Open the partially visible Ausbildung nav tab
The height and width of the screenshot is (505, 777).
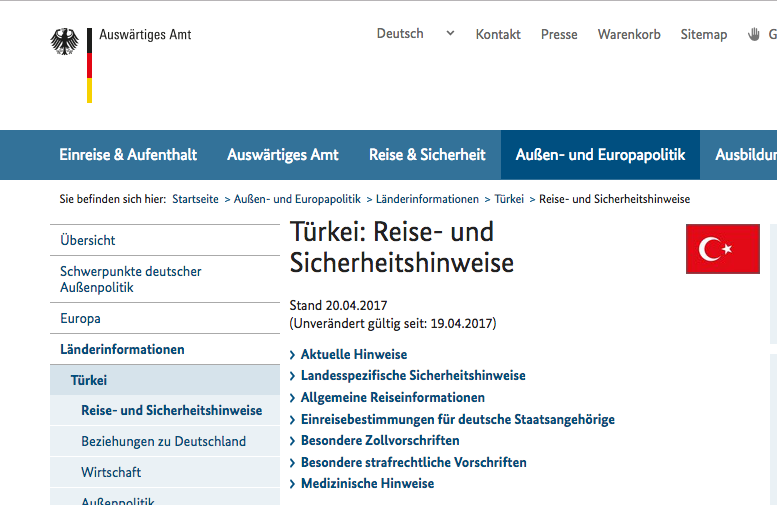745,155
